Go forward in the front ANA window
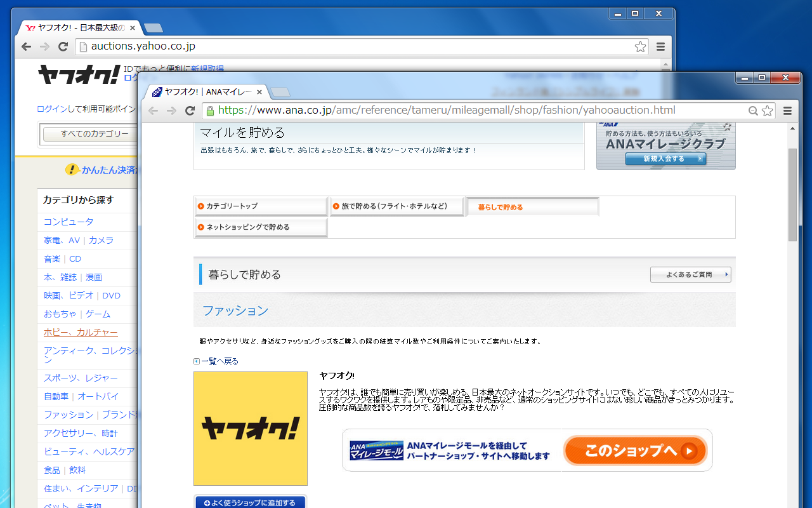 tap(171, 110)
